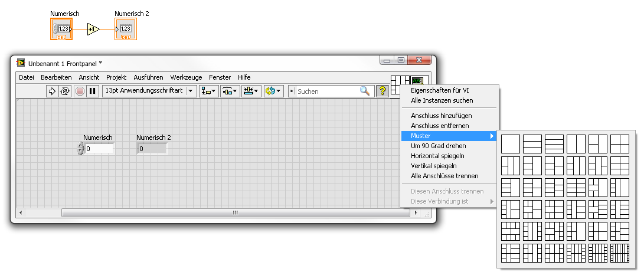Open the Fenster menu
644x275 pixels.
pos(220,77)
